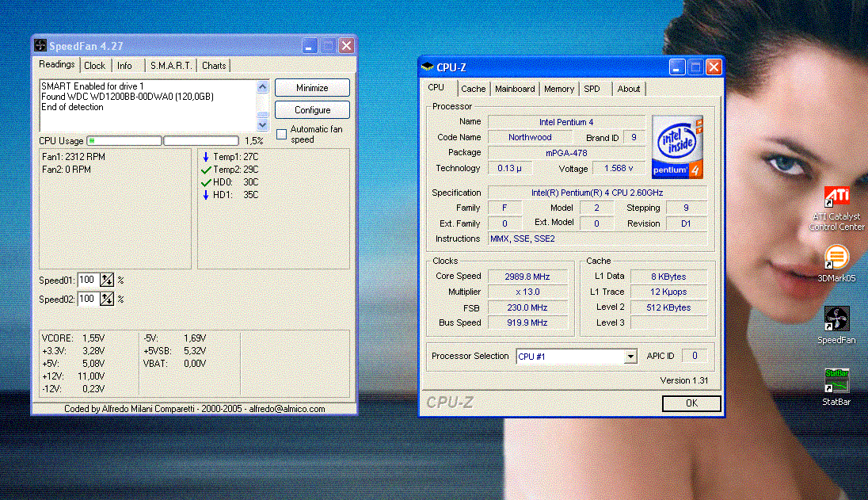The width and height of the screenshot is (868, 500).
Task: Click the SpeedFan log scroll up arrow
Action: coord(262,87)
